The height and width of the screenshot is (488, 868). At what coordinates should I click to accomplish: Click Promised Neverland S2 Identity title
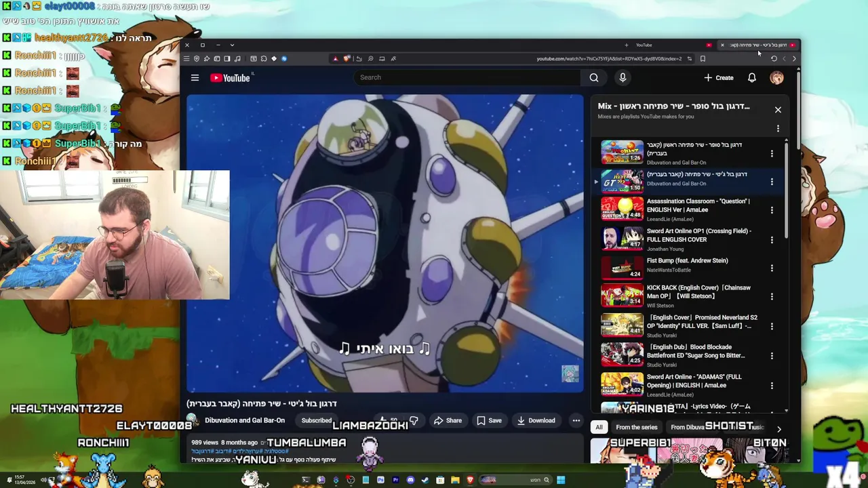click(x=702, y=321)
